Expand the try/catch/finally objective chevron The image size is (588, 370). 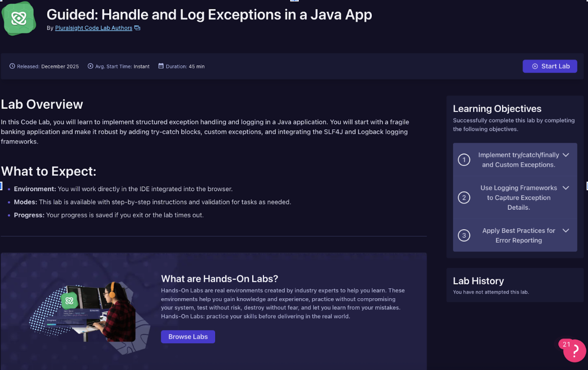point(566,155)
